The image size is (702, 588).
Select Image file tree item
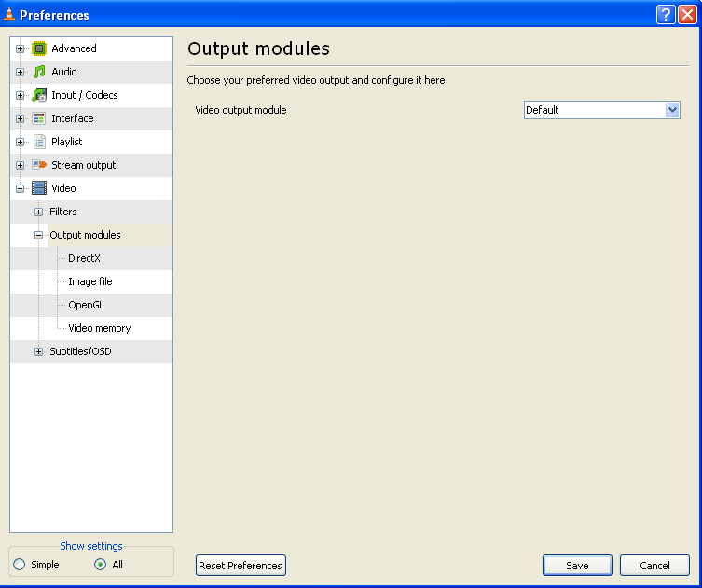tap(90, 281)
